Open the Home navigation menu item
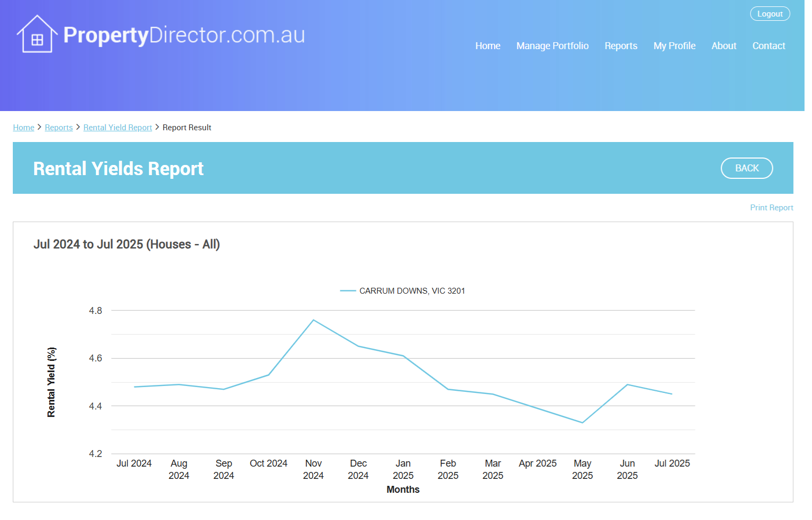This screenshot has width=812, height=520. (487, 46)
